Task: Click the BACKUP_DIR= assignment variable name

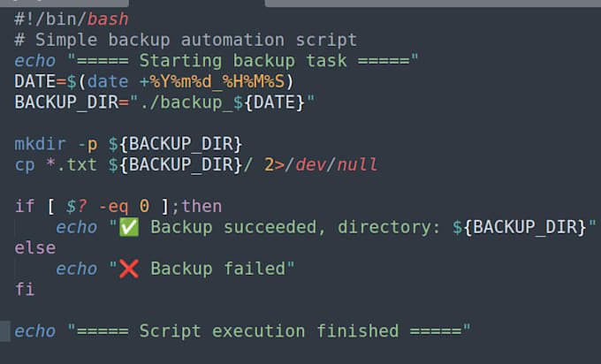Action: [66, 102]
